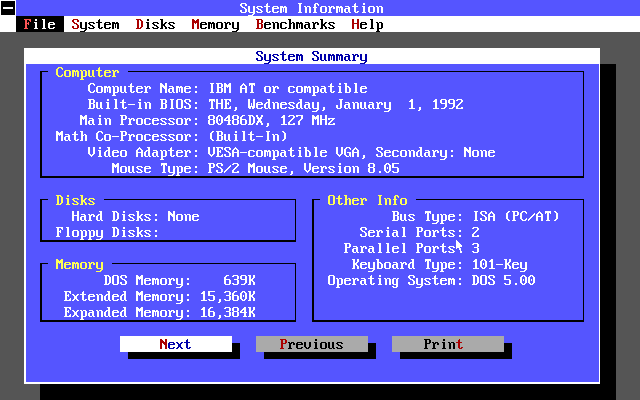Click computer name value 'IBM AT or compatible'
The image size is (640, 400).
point(288,88)
